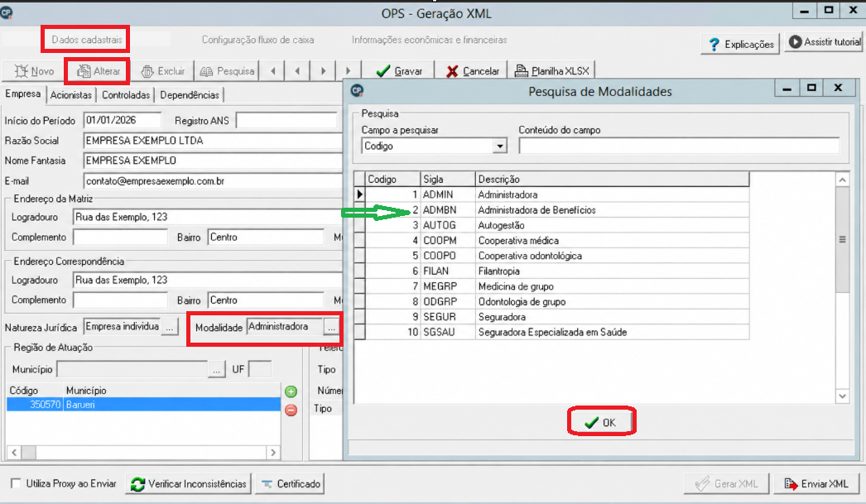The image size is (866, 504).
Task: Switch to the Controladas tab
Action: (x=126, y=95)
